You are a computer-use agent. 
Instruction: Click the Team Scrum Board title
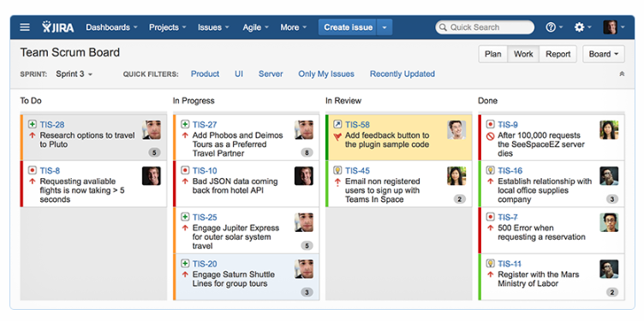[70, 52]
